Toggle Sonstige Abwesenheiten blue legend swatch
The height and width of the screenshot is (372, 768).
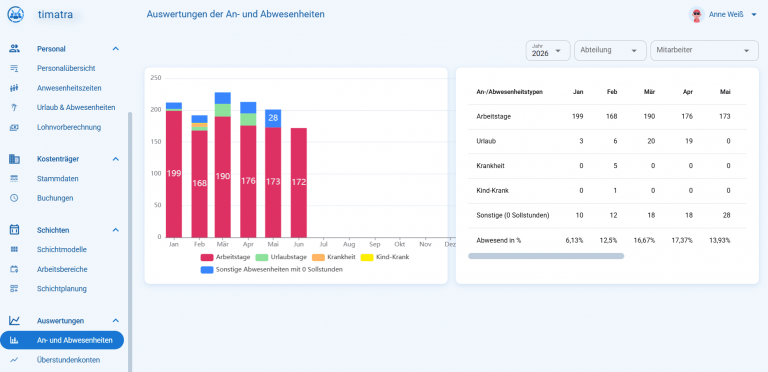tap(207, 269)
